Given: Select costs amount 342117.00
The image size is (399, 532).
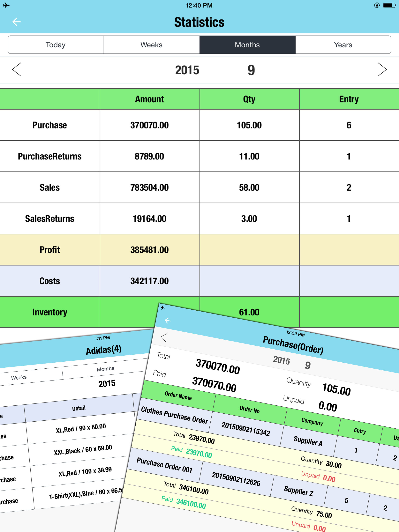Looking at the screenshot, I should [x=150, y=281].
